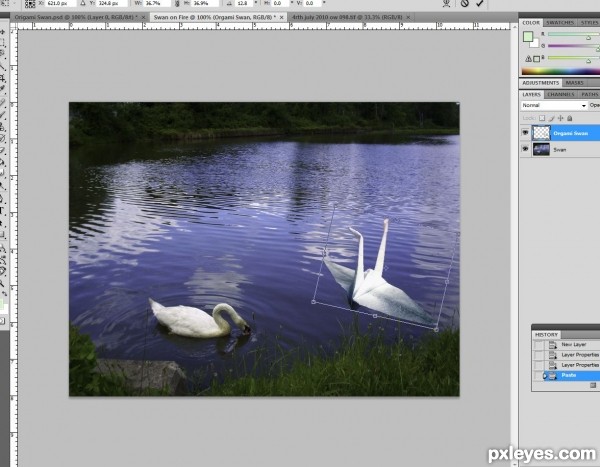Select the Move tool in the toolbox
Viewport: 600px width, 467px height.
(2, 32)
